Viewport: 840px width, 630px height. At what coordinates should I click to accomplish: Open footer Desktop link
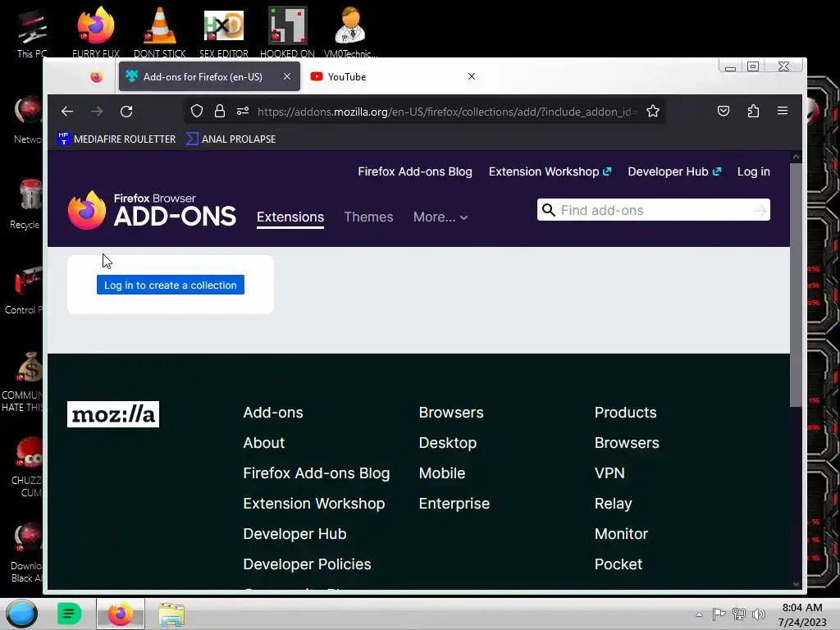click(448, 443)
